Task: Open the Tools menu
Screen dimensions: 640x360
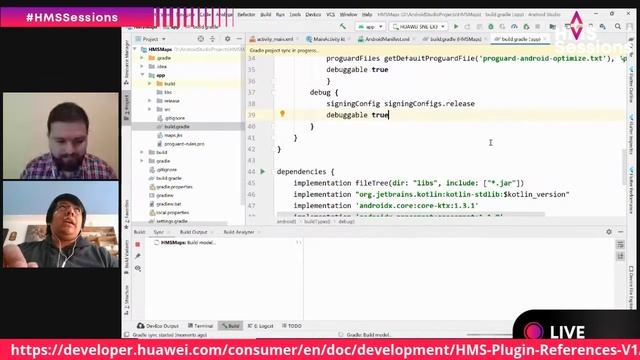Action: [295, 14]
